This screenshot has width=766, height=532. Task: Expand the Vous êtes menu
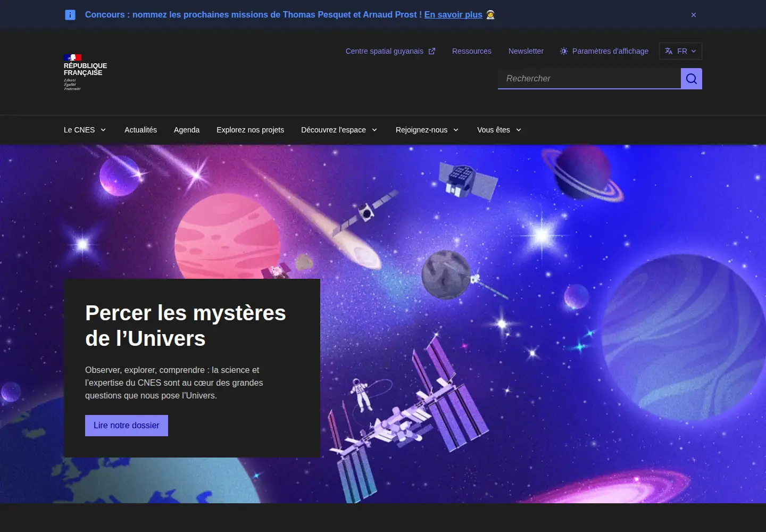(x=499, y=130)
